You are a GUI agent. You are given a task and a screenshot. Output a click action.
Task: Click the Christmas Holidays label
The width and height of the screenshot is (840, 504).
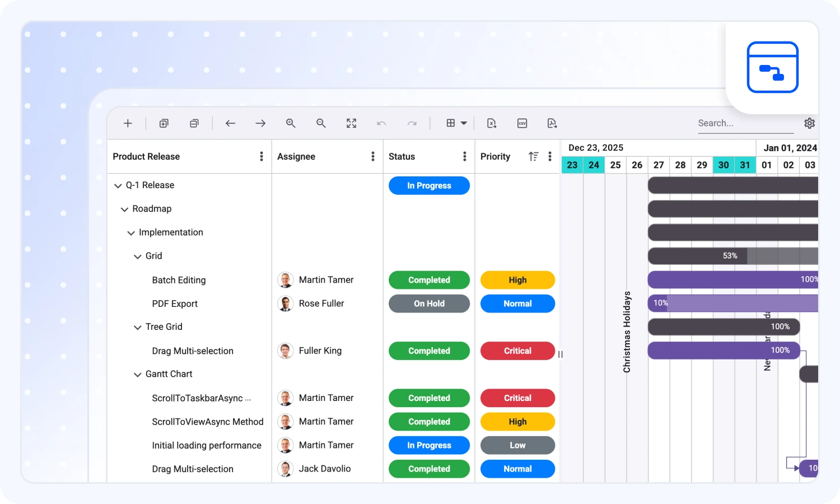click(627, 332)
